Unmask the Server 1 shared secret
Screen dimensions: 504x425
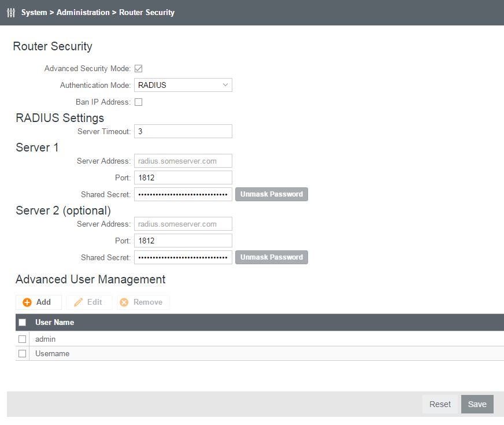[x=272, y=194]
